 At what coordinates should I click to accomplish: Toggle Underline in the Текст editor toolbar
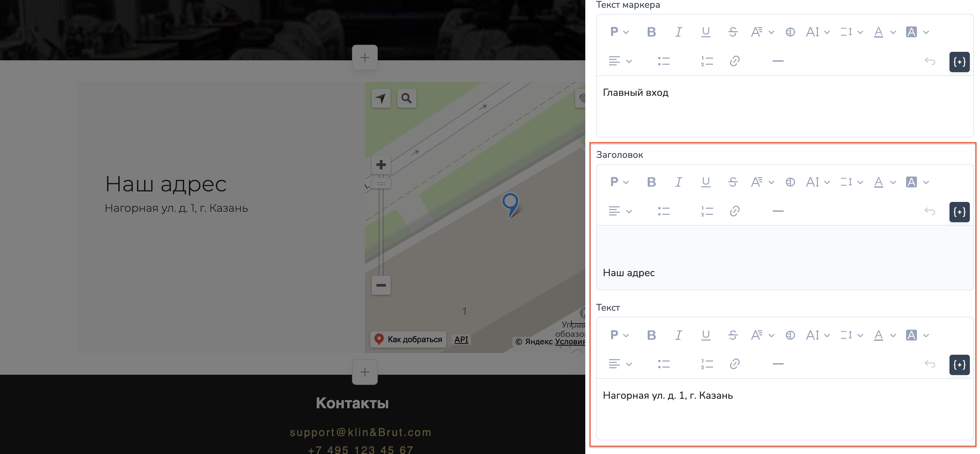pyautogui.click(x=706, y=335)
